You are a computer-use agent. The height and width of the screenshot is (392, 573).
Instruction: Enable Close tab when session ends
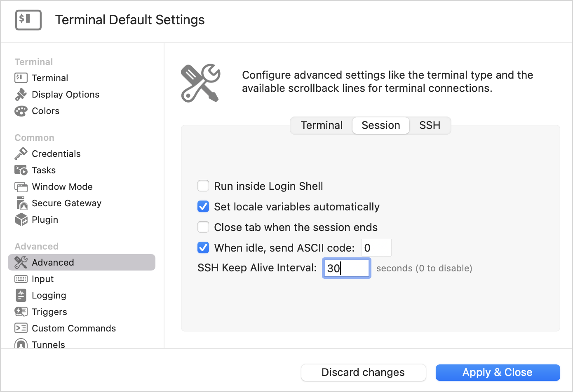[203, 227]
